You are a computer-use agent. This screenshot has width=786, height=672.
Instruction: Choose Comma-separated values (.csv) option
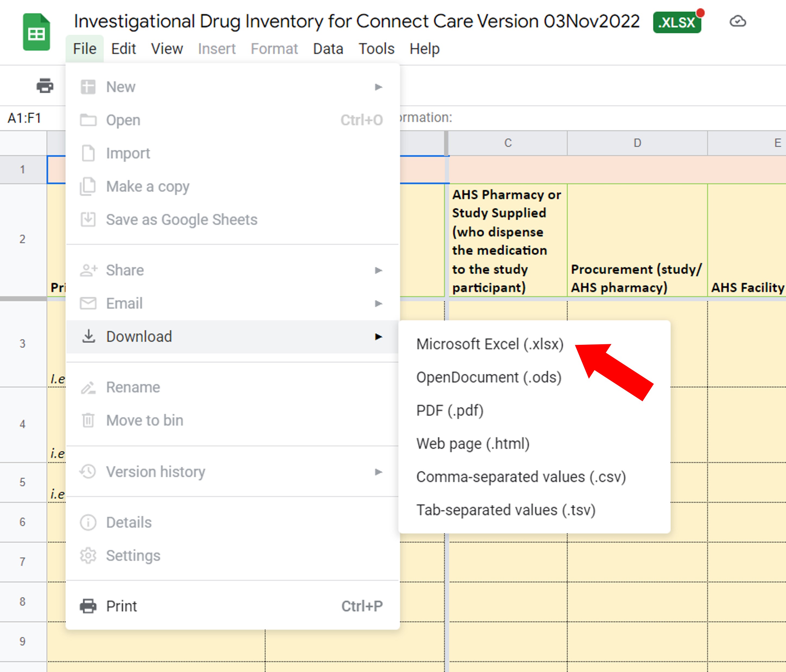[x=521, y=477]
